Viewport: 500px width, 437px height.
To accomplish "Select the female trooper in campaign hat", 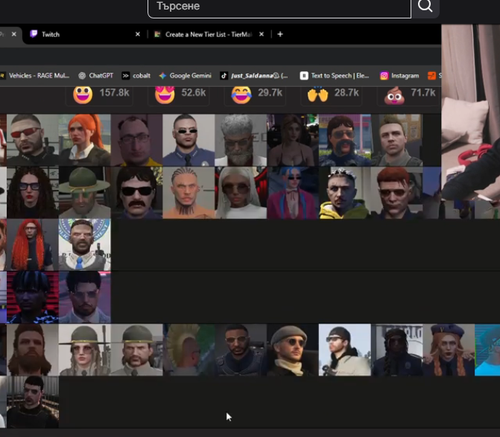I will point(85,350).
